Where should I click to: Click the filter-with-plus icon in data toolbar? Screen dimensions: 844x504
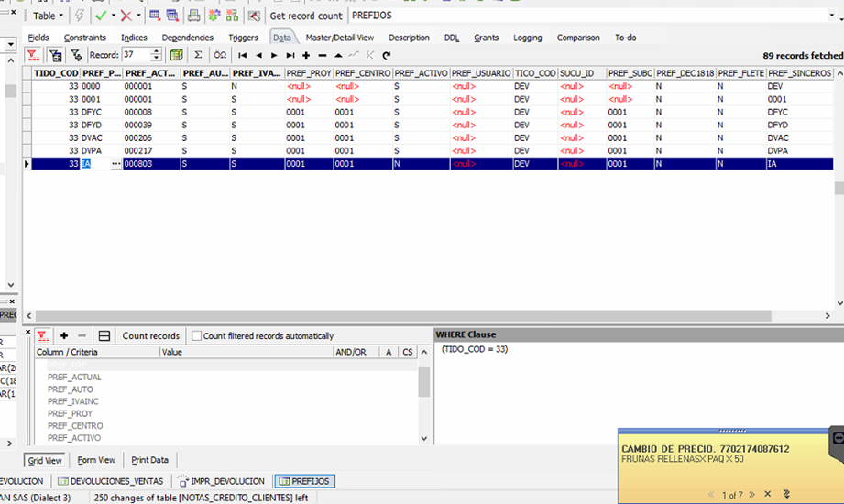point(76,55)
